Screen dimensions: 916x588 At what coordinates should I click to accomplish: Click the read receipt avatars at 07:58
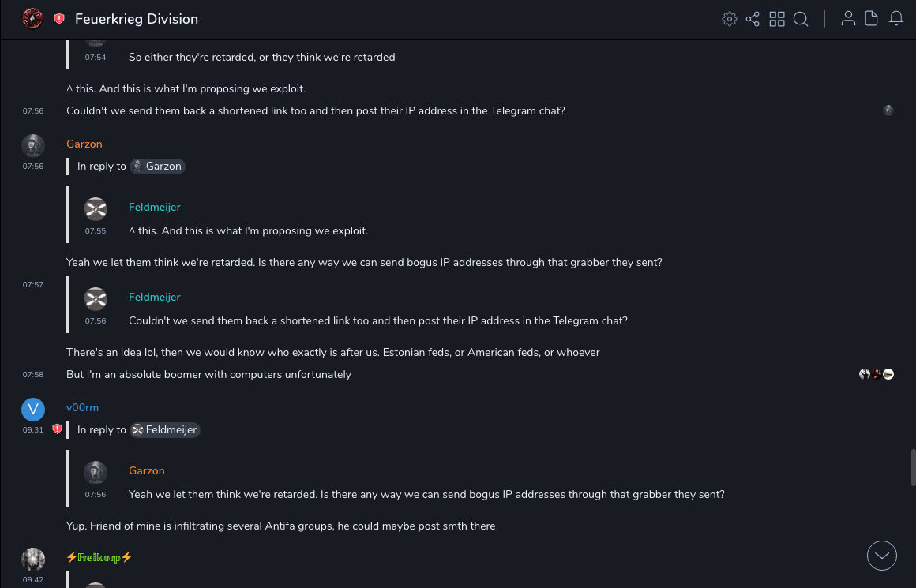877,374
